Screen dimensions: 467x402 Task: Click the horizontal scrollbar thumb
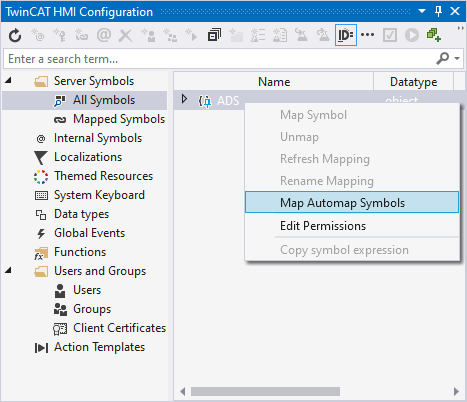pos(265,391)
